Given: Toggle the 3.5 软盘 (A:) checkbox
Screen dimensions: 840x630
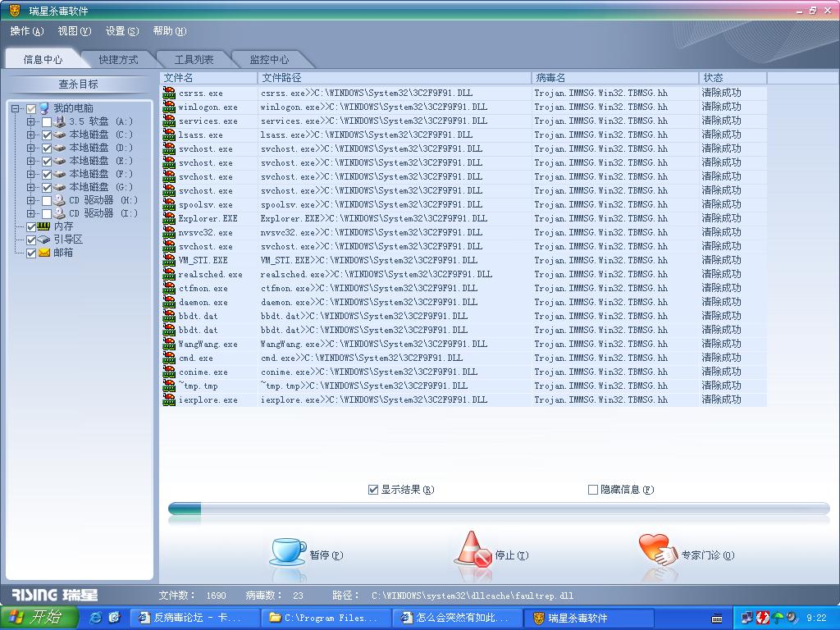Looking at the screenshot, I should pos(47,122).
